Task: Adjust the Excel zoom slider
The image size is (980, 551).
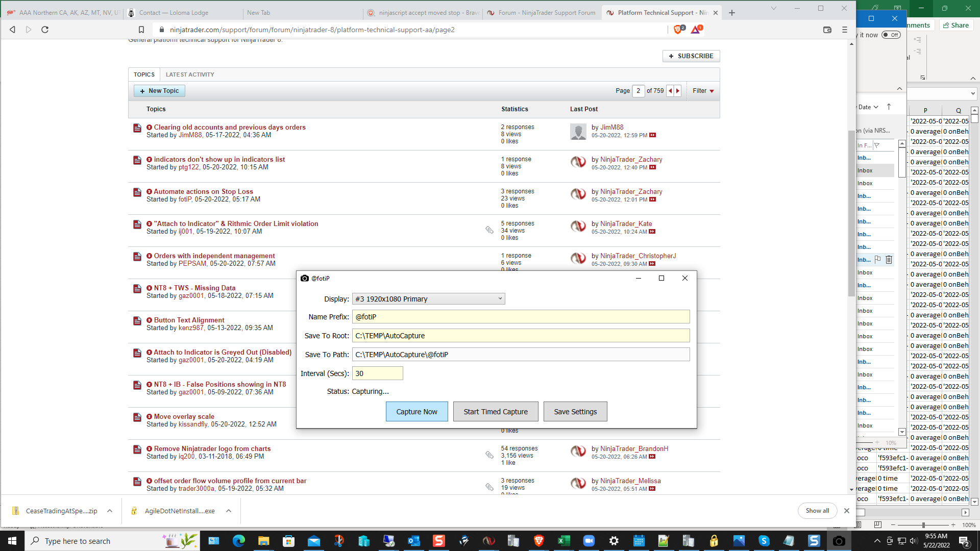Action: tap(923, 525)
